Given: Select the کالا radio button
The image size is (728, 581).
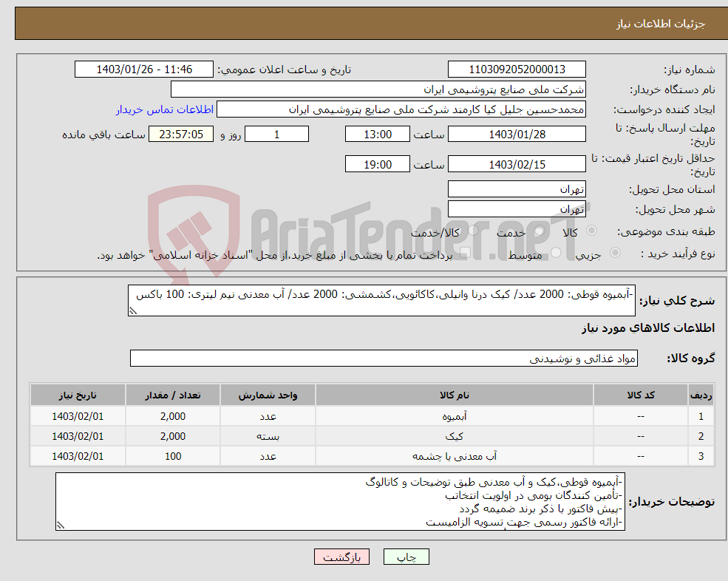Looking at the screenshot, I should pos(591,231).
